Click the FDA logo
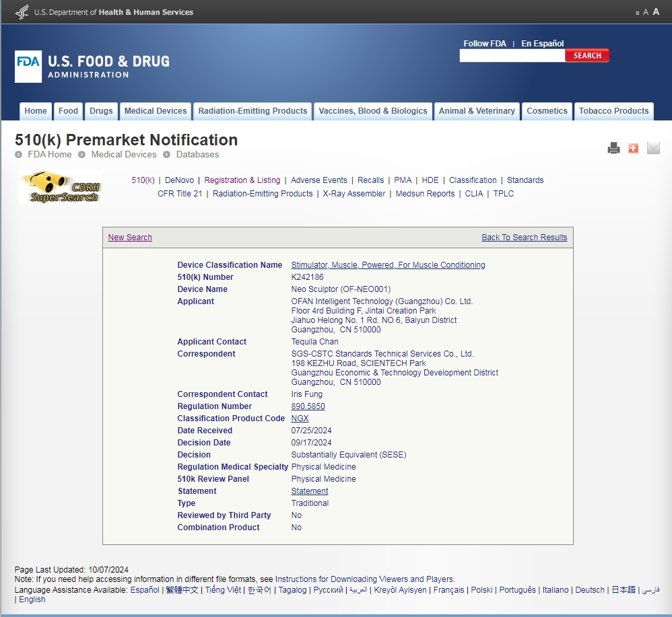 (28, 67)
